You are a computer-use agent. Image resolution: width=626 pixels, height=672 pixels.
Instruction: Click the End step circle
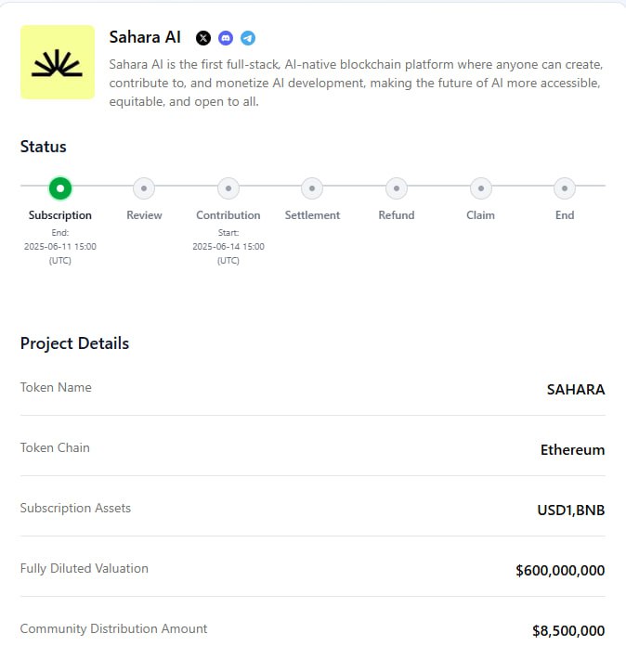point(565,188)
